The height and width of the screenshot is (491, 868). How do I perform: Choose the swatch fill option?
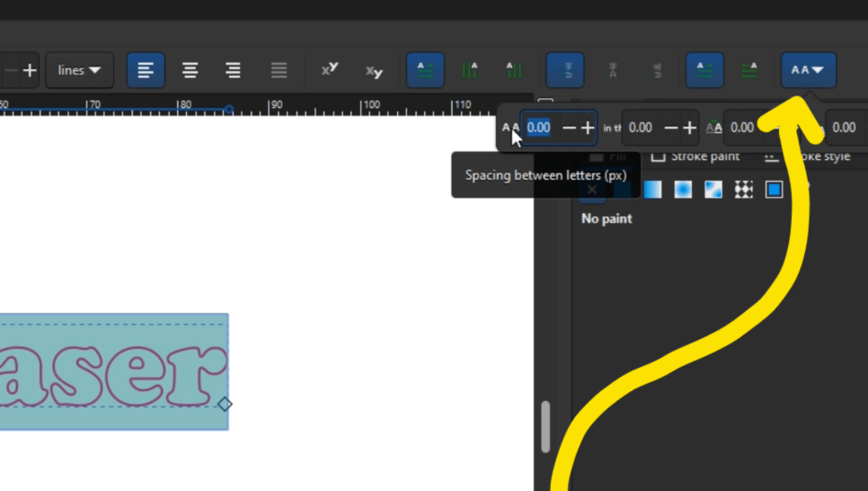tap(775, 189)
